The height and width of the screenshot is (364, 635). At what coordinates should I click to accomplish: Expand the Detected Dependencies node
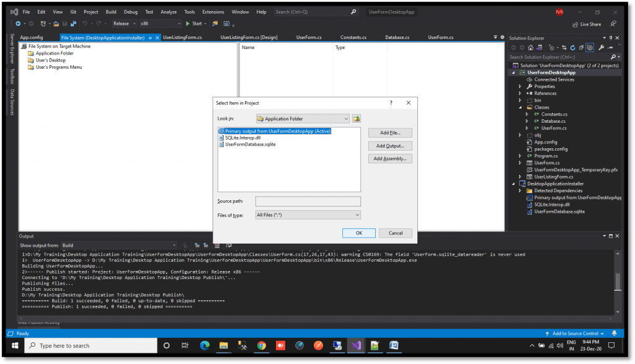[x=520, y=191]
